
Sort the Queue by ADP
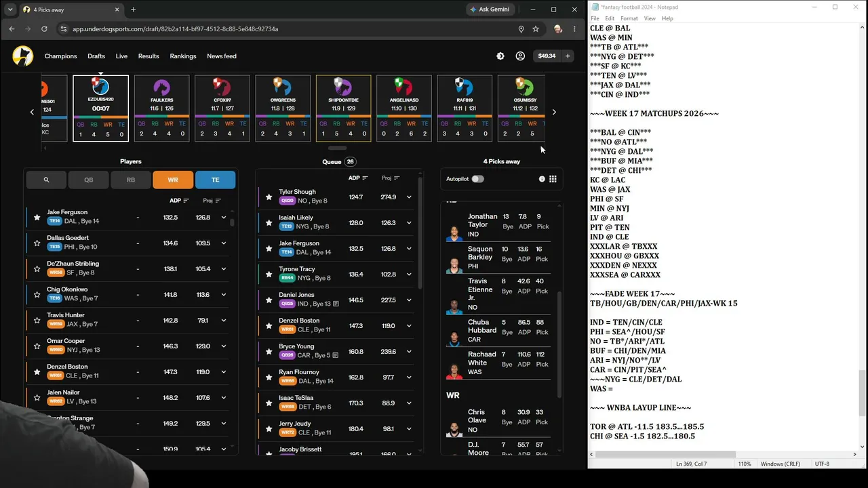pyautogui.click(x=358, y=178)
